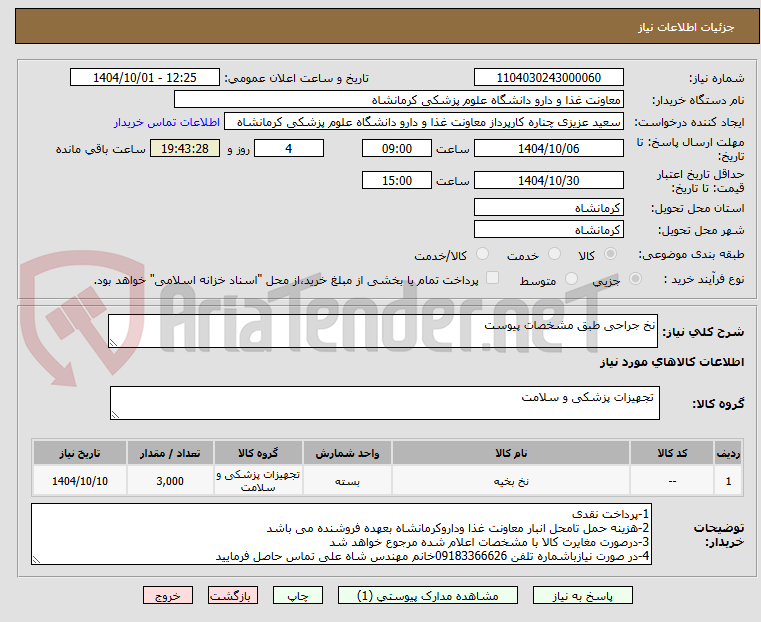This screenshot has width=761, height=622.
Task: Toggle the Islamic treasury payment checkbox
Action: [492, 278]
